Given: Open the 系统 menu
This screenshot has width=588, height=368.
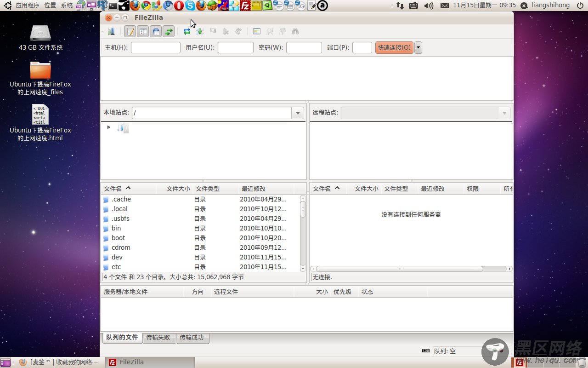Looking at the screenshot, I should click(x=67, y=6).
